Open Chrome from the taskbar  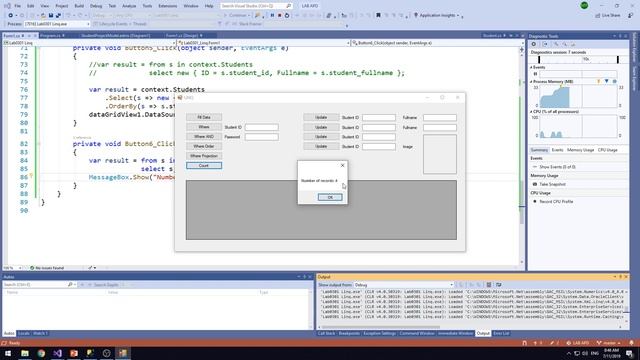pyautogui.click(x=41, y=353)
